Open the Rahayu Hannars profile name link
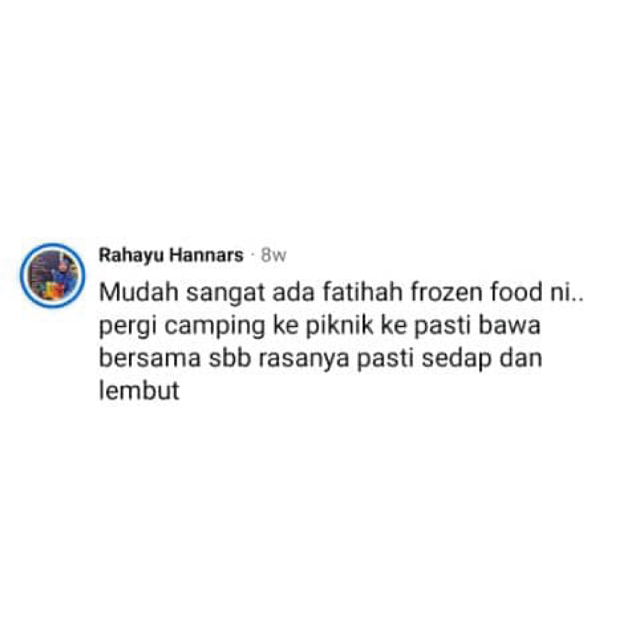644x644 pixels. 171,256
